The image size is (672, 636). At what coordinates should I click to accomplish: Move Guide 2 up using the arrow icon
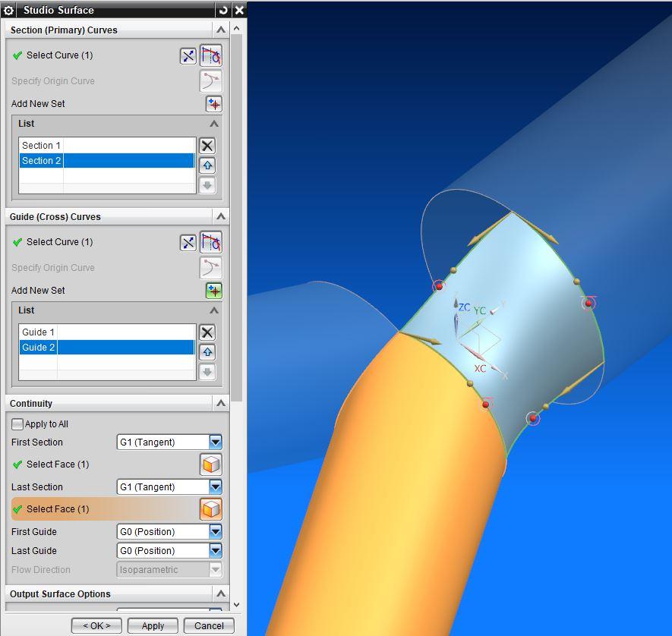[x=207, y=351]
